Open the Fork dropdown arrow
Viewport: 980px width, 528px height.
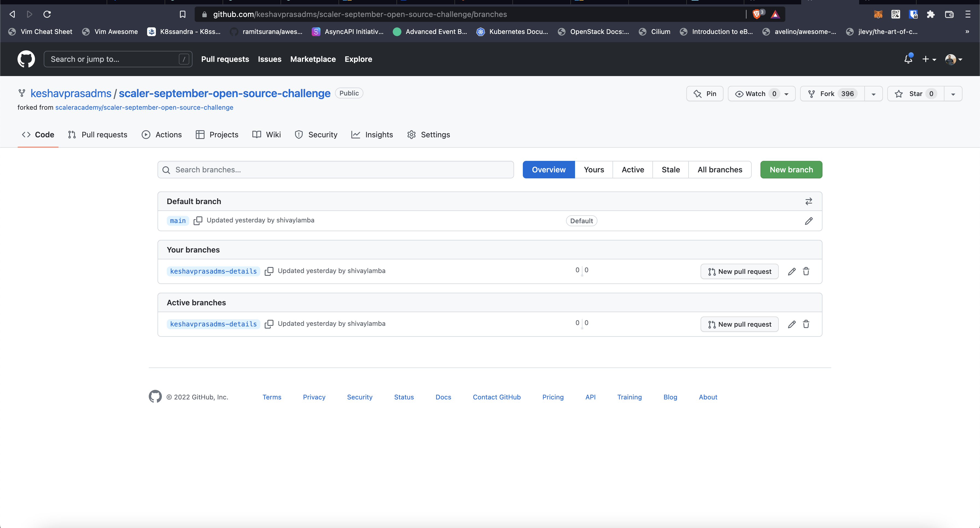(873, 94)
